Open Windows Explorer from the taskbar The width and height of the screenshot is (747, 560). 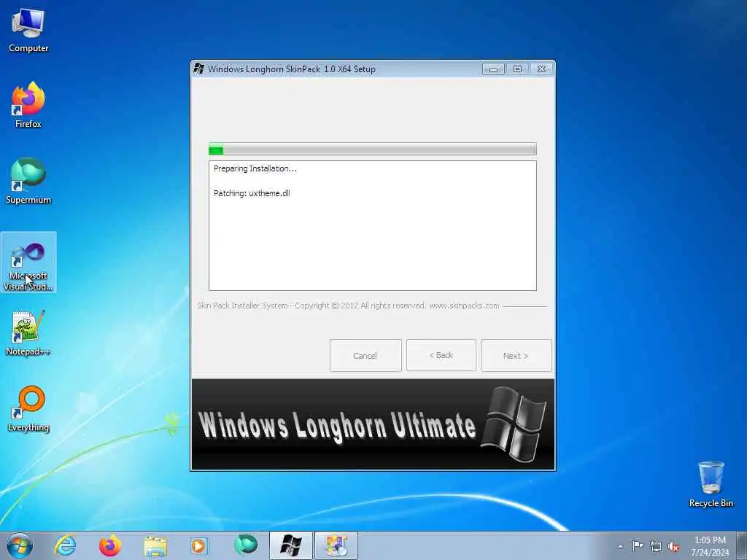point(155,545)
